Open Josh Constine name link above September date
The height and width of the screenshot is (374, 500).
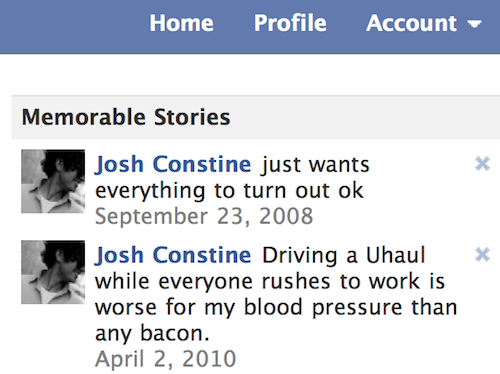(x=173, y=164)
